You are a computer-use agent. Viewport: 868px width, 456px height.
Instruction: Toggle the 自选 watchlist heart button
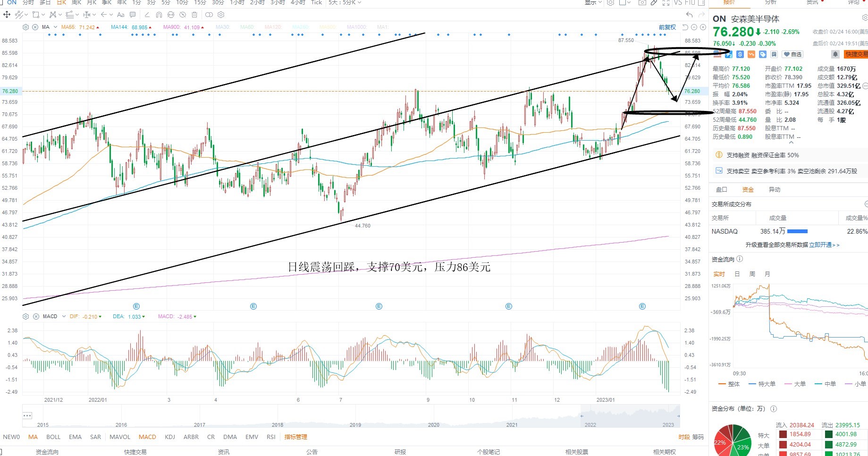click(792, 54)
